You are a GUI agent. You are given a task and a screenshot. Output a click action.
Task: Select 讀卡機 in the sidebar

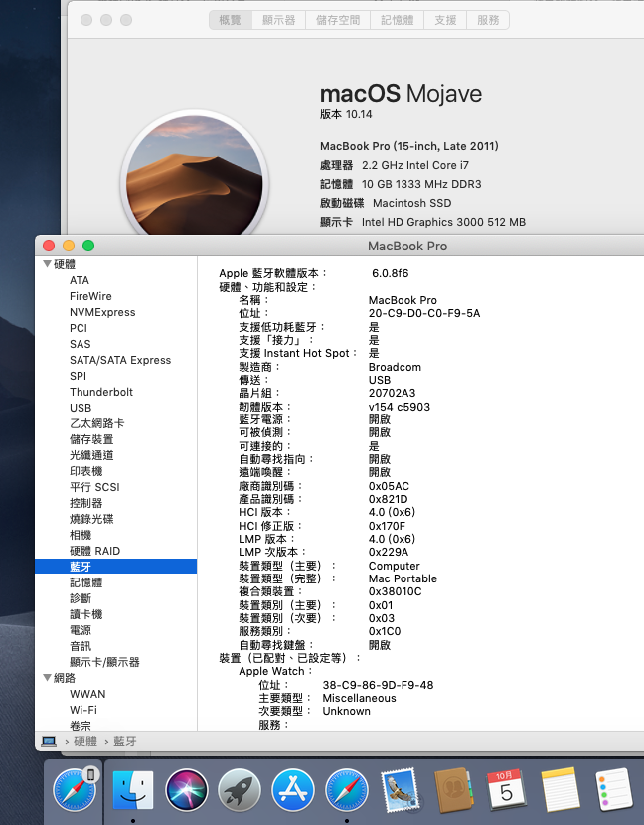pyautogui.click(x=85, y=614)
